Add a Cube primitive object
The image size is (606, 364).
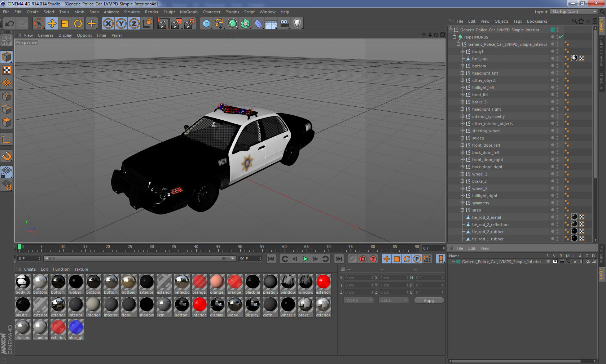pos(206,24)
